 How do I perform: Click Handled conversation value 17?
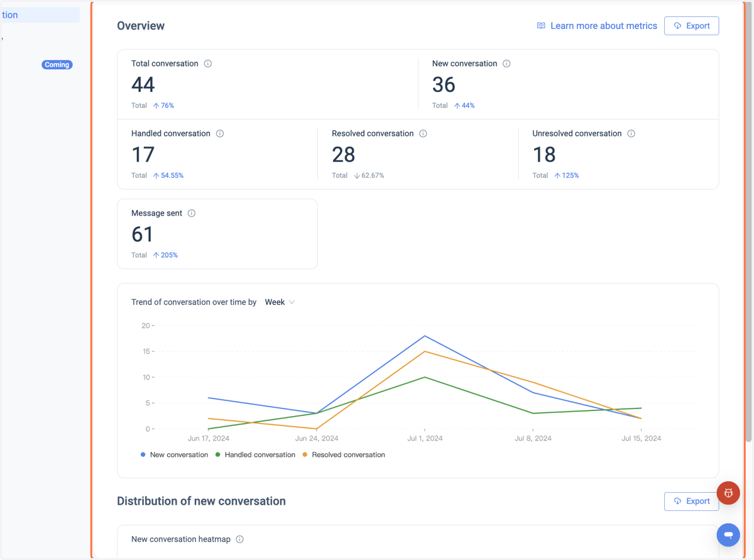click(143, 154)
